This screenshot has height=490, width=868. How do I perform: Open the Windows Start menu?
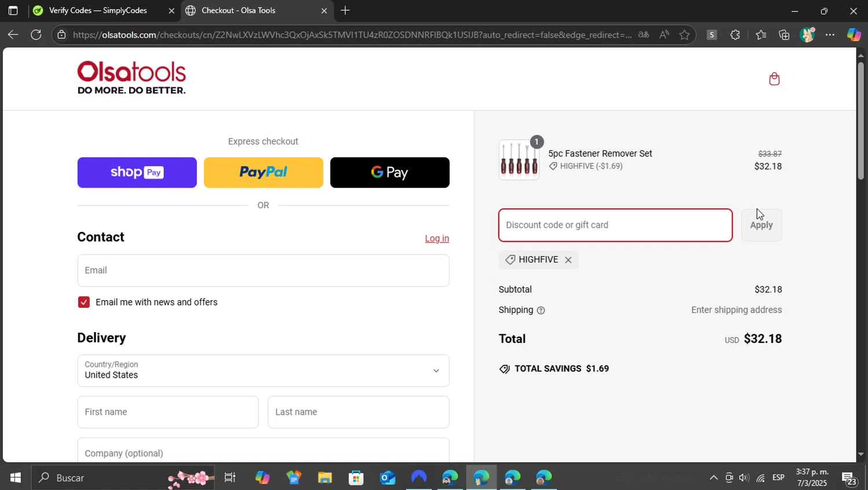click(15, 478)
